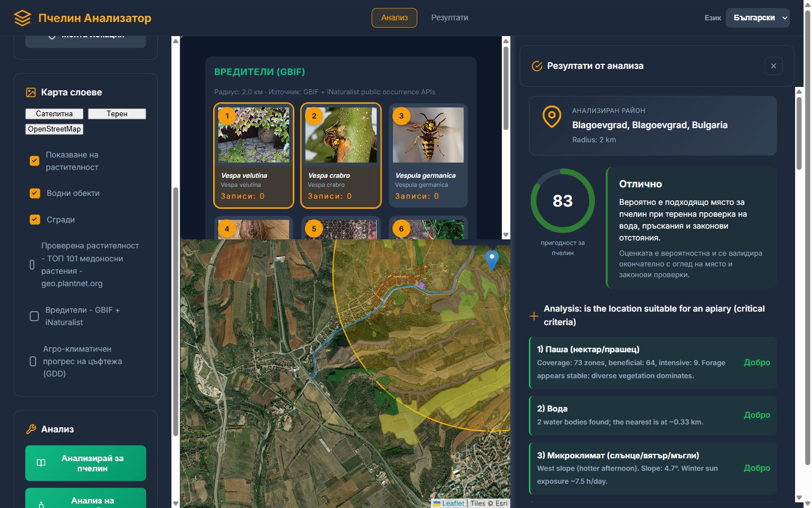This screenshot has width=812, height=508.
Task: Click number badge 3 on Vespula germanica
Action: (401, 116)
